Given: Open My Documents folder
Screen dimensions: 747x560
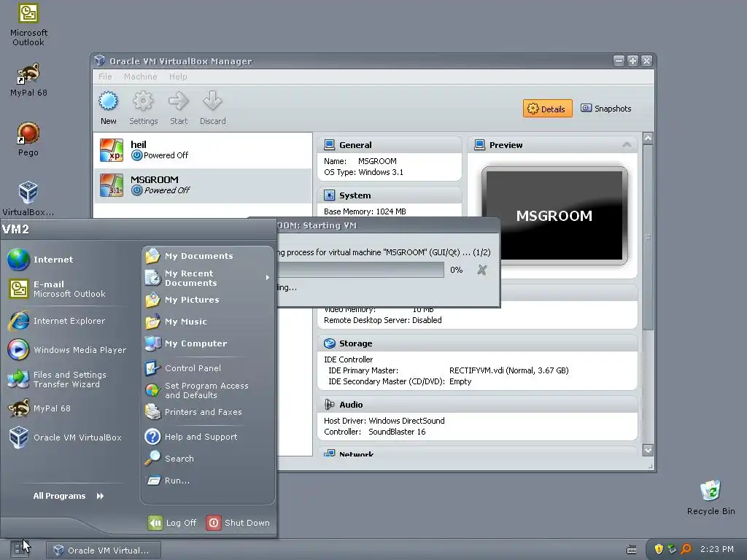Looking at the screenshot, I should click(207, 256).
